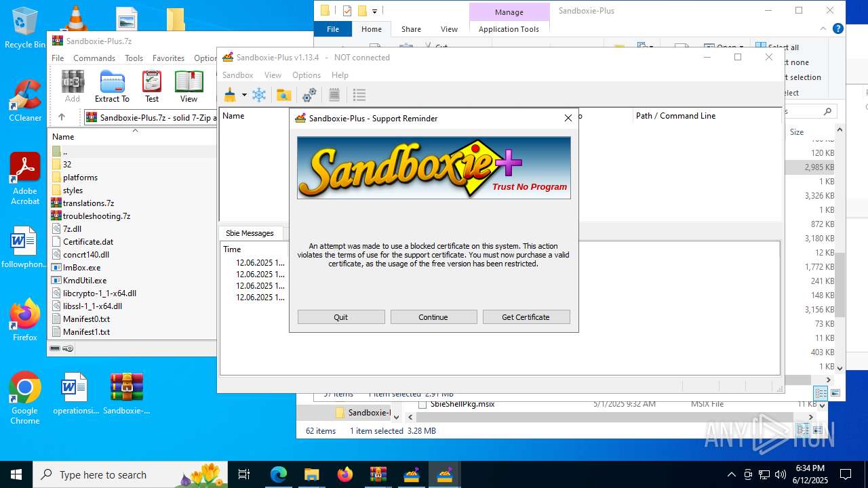Select Certificate.dat in WinRAR list
The height and width of the screenshot is (488, 868).
(x=88, y=242)
